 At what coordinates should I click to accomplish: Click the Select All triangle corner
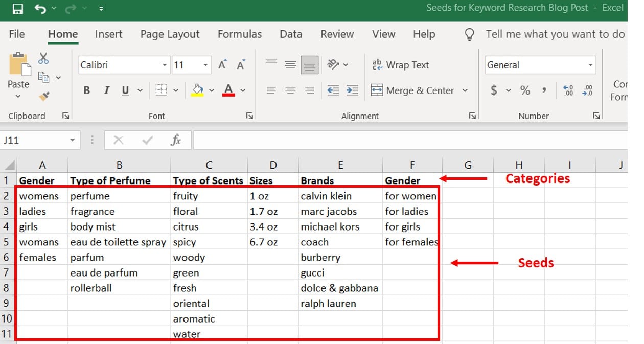click(x=9, y=165)
